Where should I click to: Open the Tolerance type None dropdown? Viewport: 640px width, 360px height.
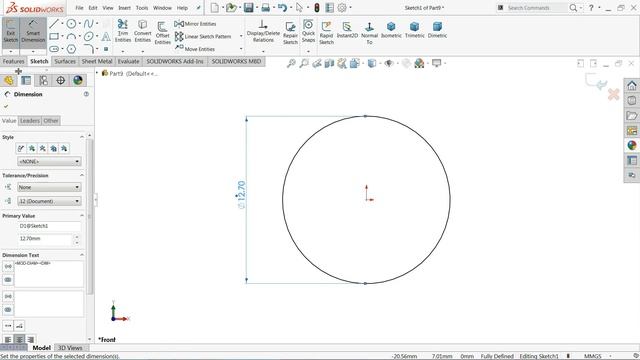point(49,187)
